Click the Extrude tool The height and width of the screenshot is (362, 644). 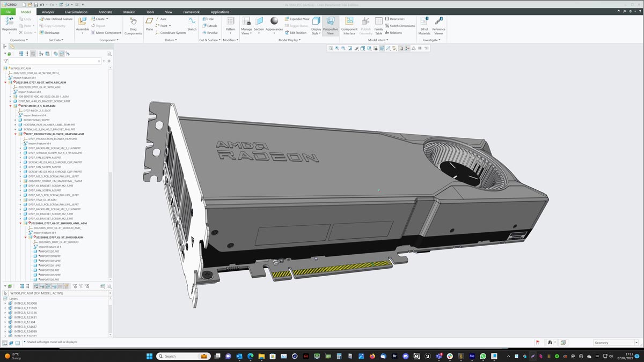click(x=210, y=26)
